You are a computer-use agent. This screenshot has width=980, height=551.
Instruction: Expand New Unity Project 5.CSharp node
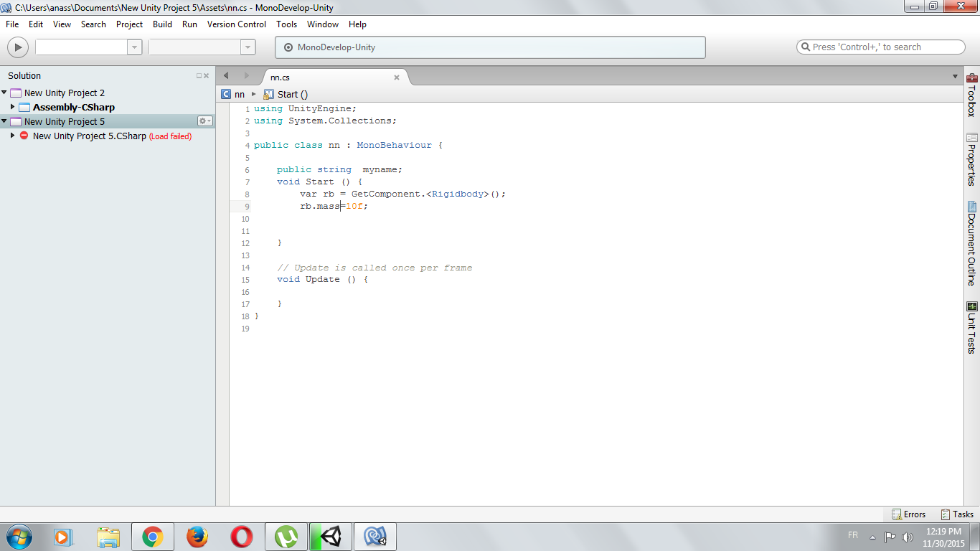(x=13, y=136)
